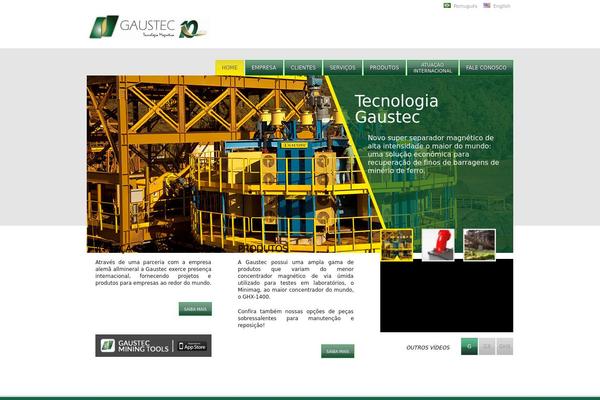
Task: Select the first green video button
Action: [469, 346]
